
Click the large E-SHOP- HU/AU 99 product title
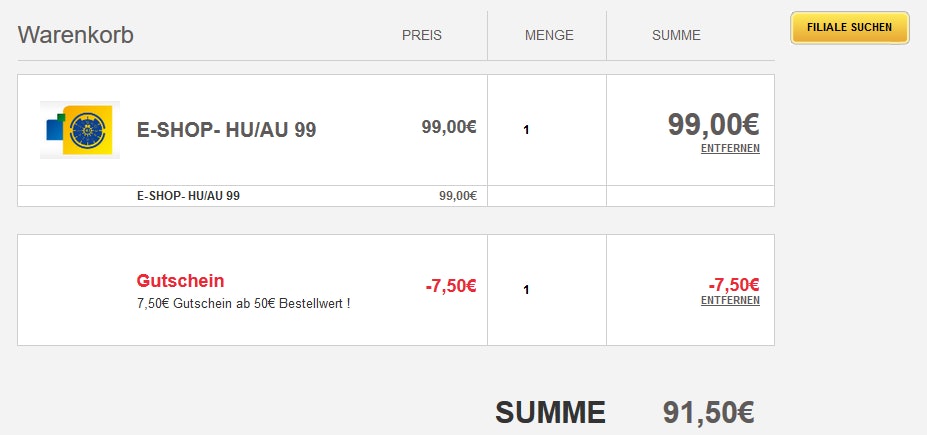(226, 130)
